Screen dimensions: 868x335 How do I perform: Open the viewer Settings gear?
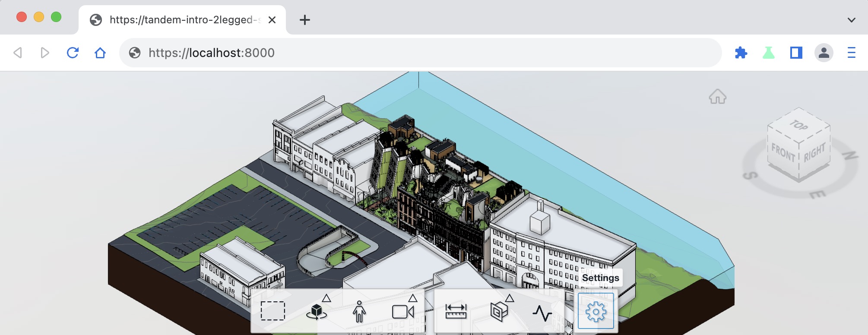tap(596, 311)
